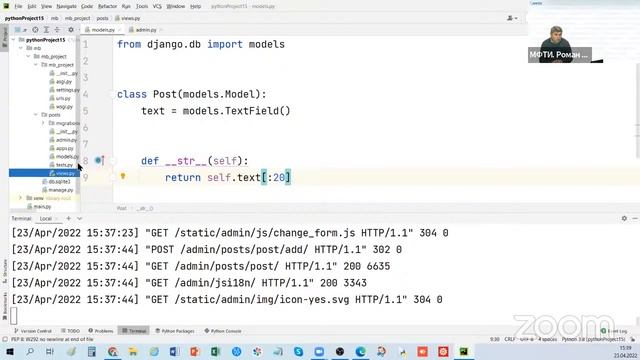Viewport: 640px width, 360px height.
Task: Collapse all nodes in Project tree
Action: click(57, 30)
